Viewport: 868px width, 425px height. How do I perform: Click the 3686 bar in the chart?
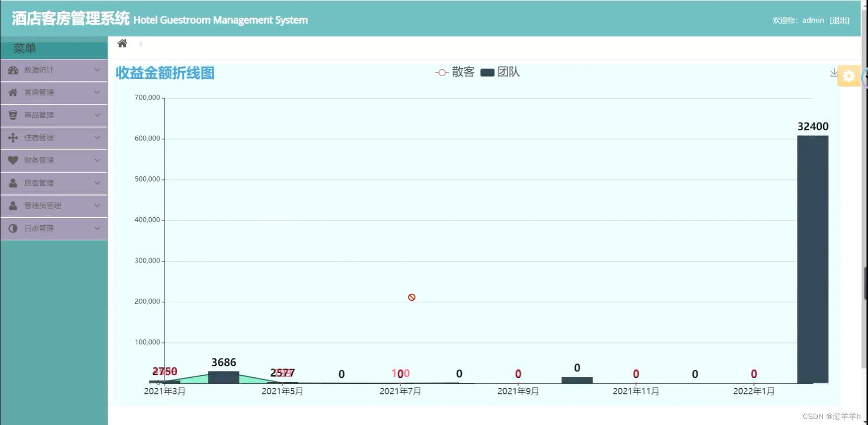[224, 377]
